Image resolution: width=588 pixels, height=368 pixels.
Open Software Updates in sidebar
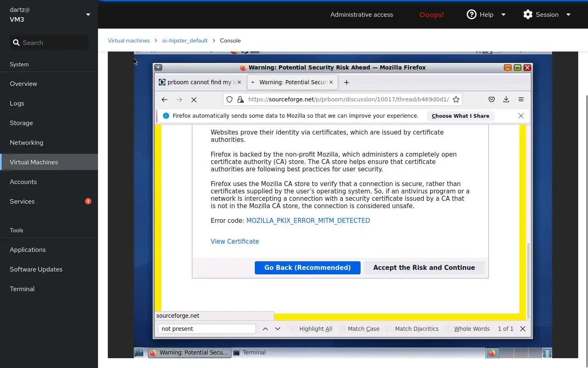(x=49, y=269)
